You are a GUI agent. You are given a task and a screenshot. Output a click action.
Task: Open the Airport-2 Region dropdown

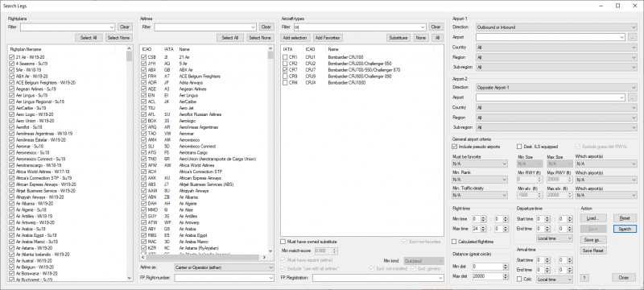(x=556, y=118)
